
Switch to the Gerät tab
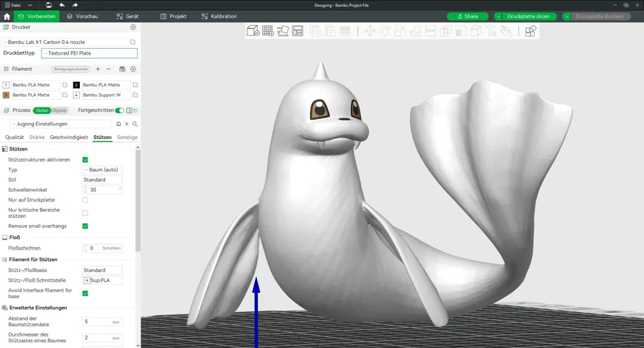tap(128, 17)
